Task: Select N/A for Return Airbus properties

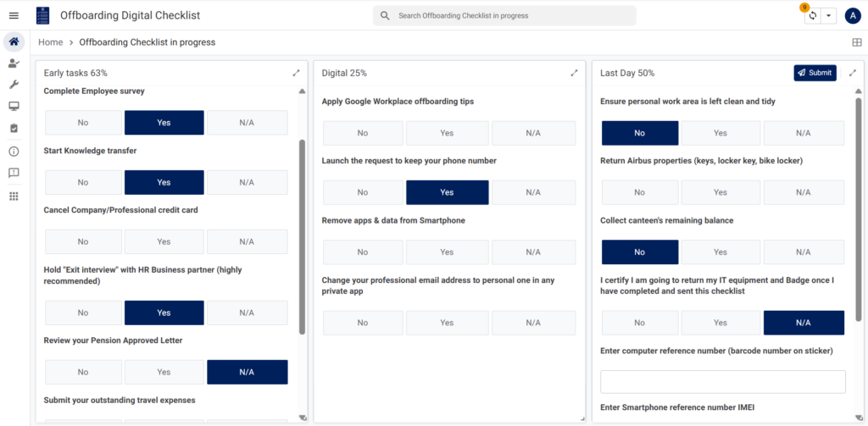Action: (804, 192)
